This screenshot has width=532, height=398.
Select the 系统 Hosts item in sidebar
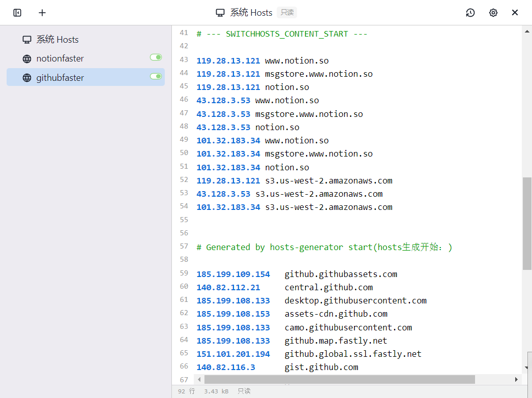[85, 40]
